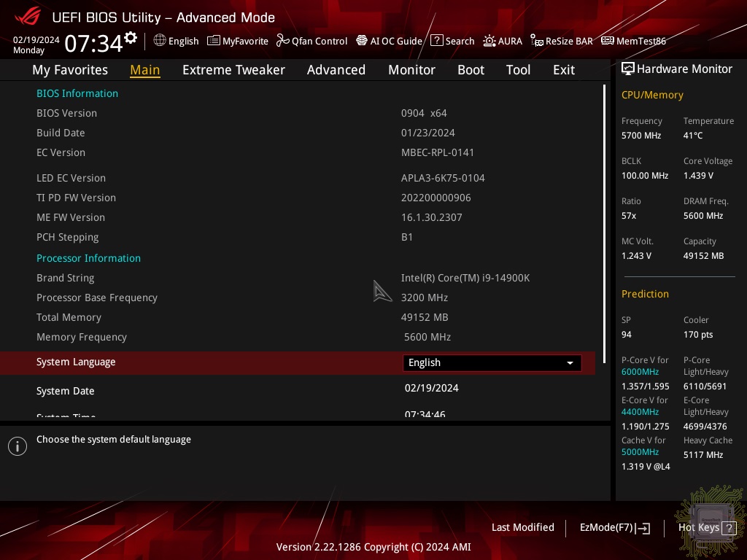Viewport: 747px width, 560px height.
Task: Click the System Date value field
Action: pos(432,388)
